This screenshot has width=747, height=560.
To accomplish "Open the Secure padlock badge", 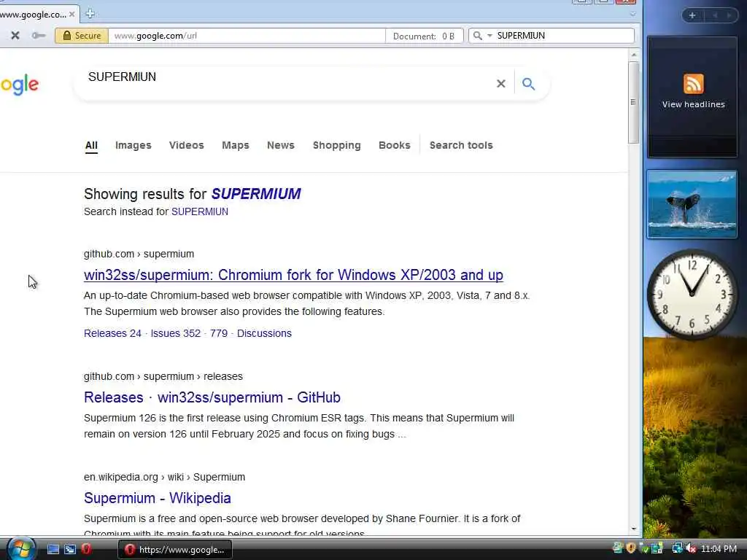I will [x=82, y=36].
